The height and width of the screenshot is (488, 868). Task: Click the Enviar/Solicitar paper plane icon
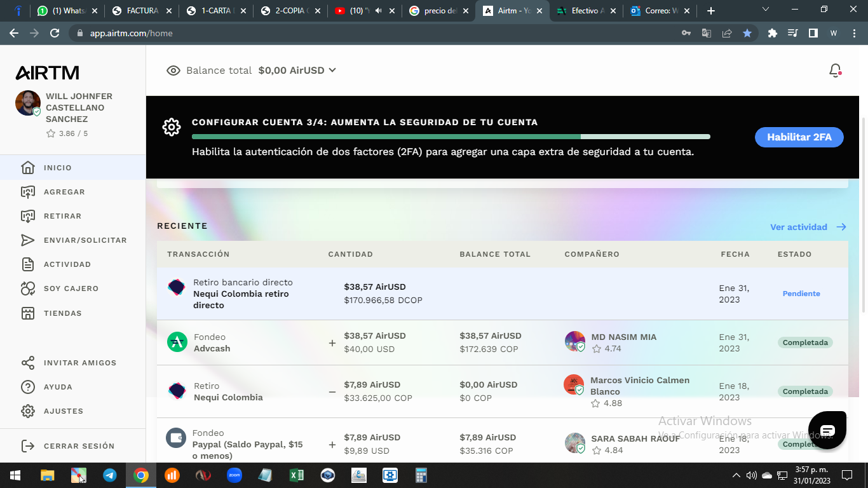28,240
